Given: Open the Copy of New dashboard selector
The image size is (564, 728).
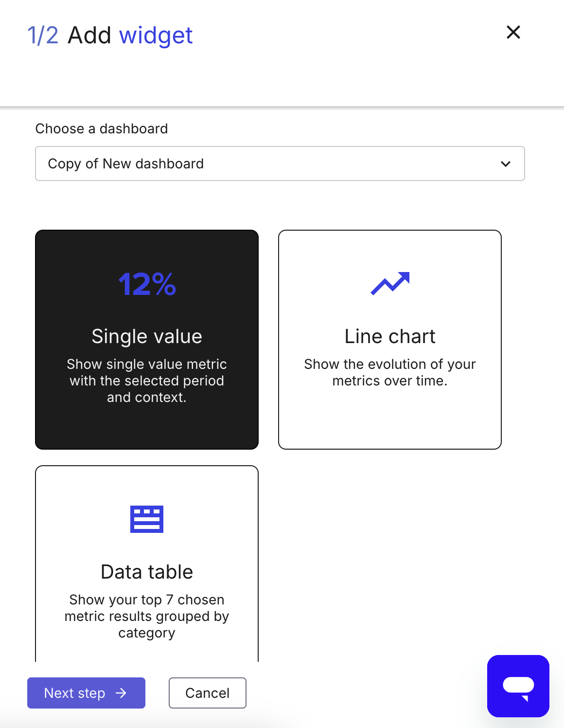Looking at the screenshot, I should pos(280,164).
